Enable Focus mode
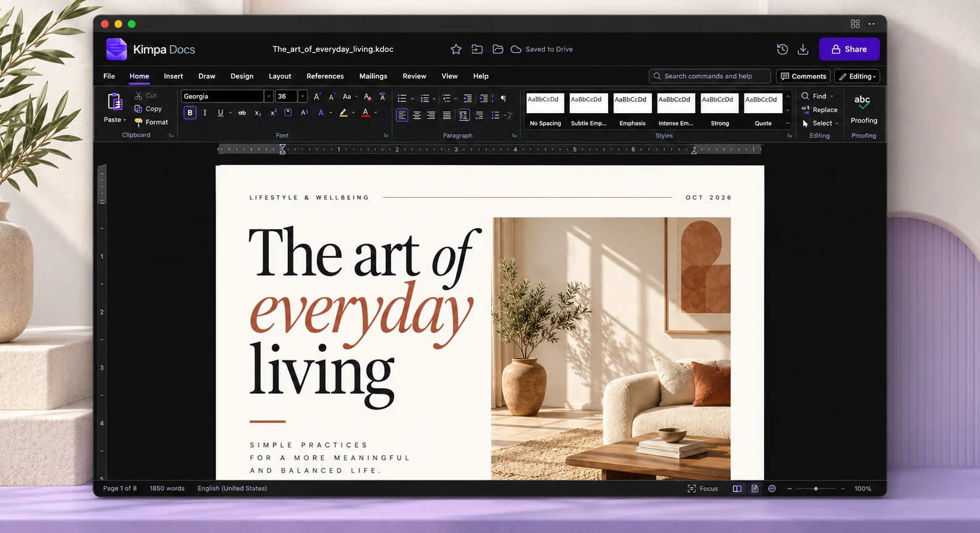The image size is (980, 533). tap(703, 488)
